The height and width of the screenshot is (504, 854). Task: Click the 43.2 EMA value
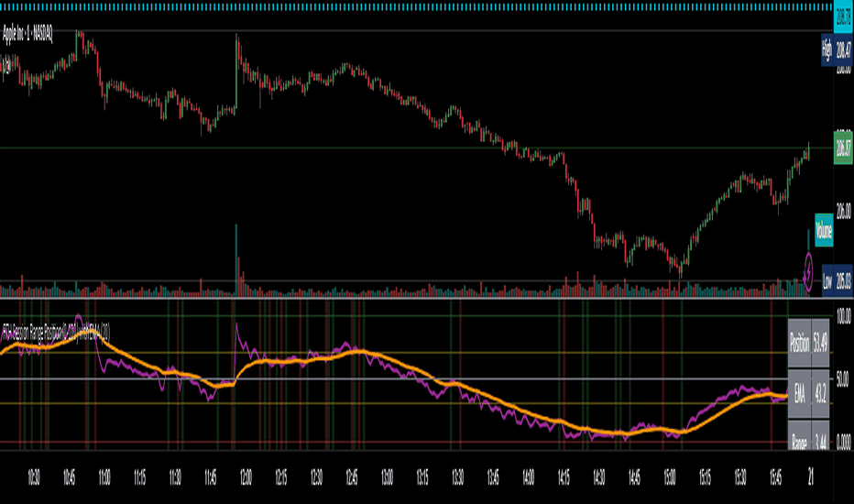coord(820,394)
